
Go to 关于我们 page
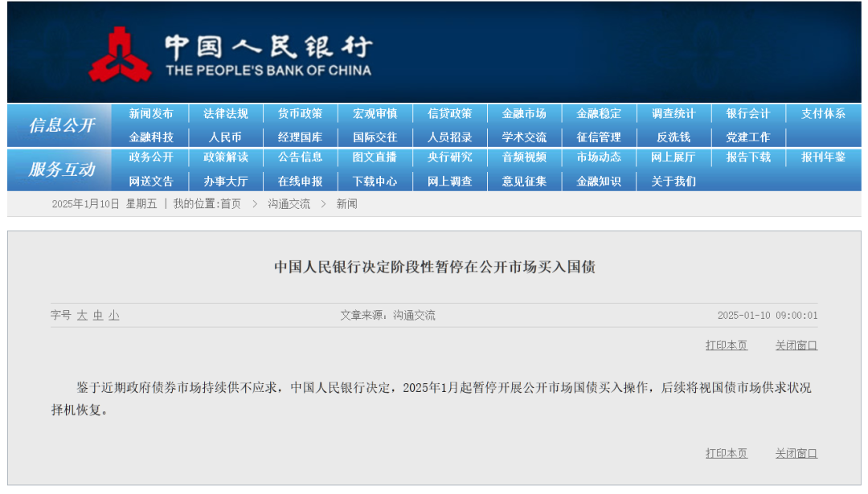674,182
